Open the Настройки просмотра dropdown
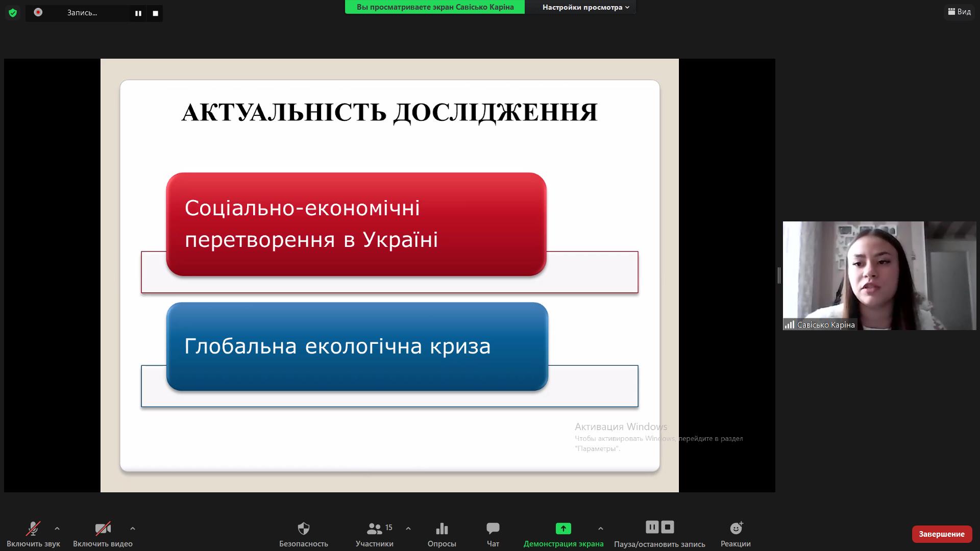Image resolution: width=980 pixels, height=551 pixels. point(585,7)
